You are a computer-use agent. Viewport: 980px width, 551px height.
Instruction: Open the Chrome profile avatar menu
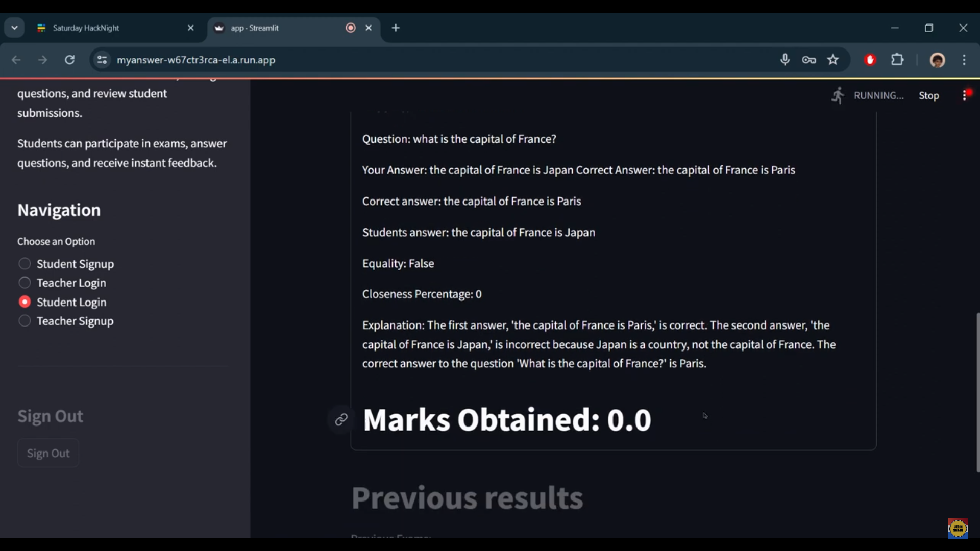pos(937,60)
